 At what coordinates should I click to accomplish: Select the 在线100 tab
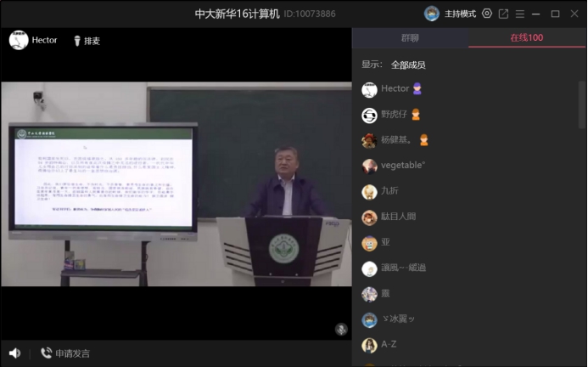(526, 38)
